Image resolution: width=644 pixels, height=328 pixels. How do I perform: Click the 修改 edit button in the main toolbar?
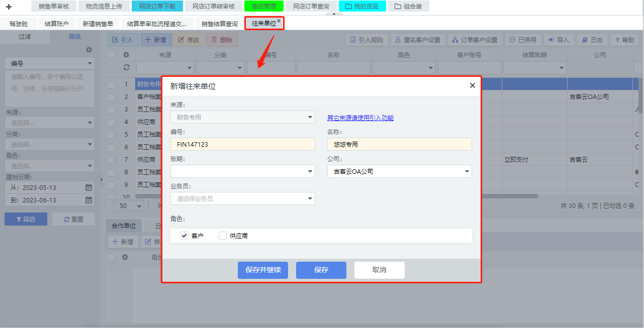coord(189,40)
